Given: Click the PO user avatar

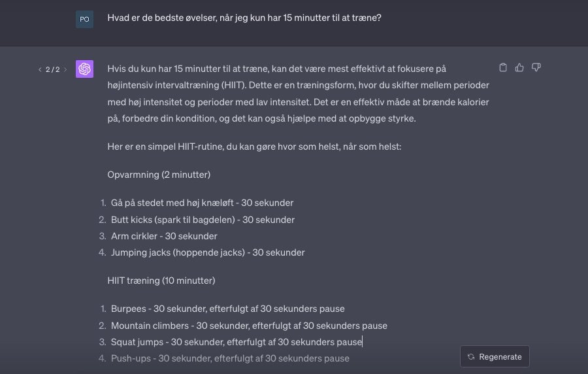Looking at the screenshot, I should (84, 19).
